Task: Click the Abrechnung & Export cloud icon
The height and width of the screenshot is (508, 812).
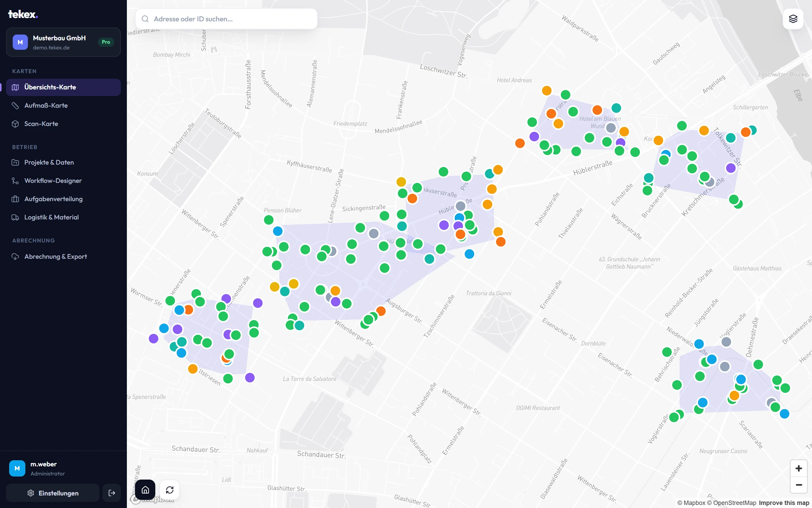Action: (x=15, y=257)
